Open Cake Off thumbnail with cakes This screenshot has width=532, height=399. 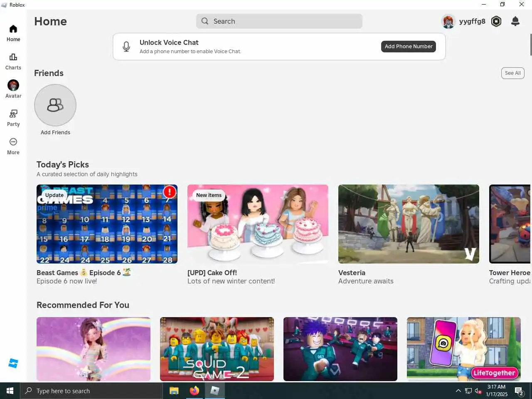258,224
